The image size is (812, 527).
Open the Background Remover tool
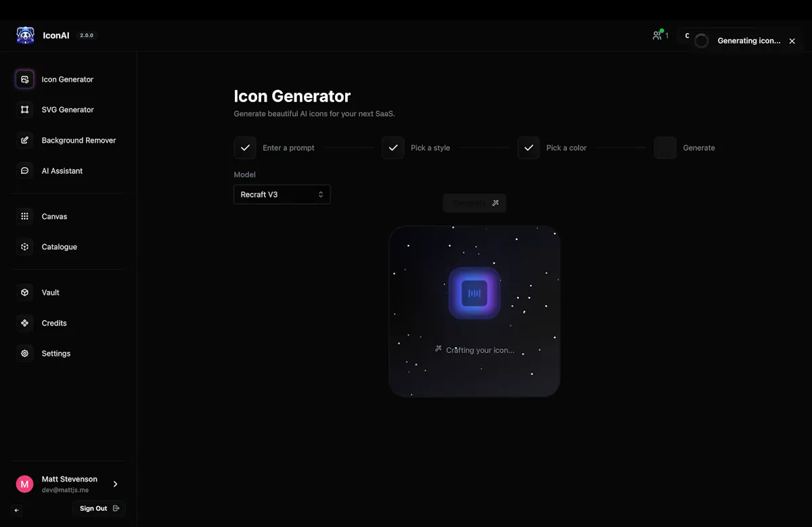[68, 140]
